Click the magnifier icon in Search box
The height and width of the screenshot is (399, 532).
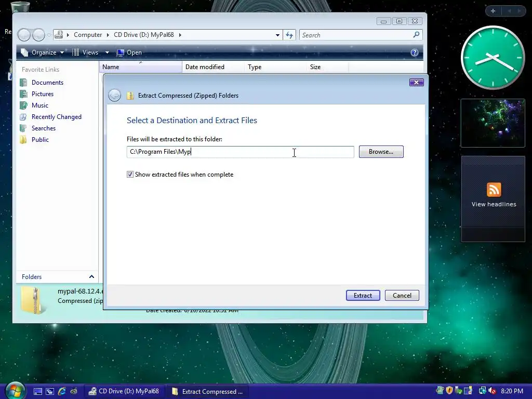[416, 35]
